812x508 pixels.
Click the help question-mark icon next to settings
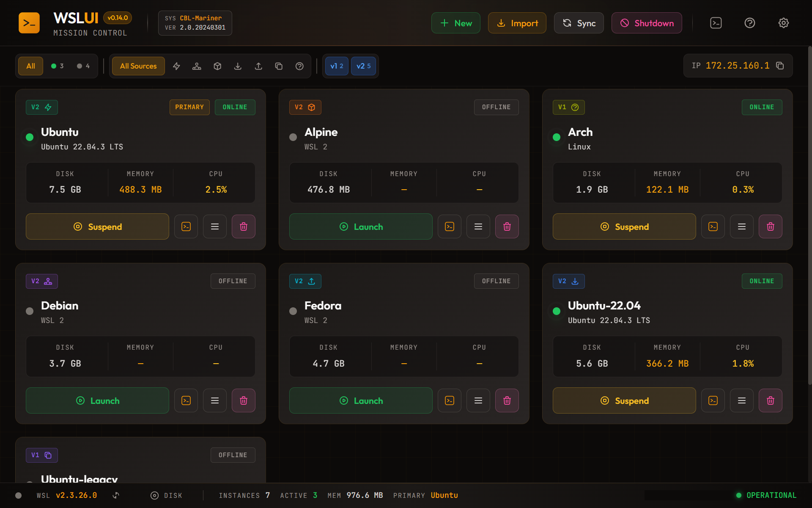pos(749,23)
